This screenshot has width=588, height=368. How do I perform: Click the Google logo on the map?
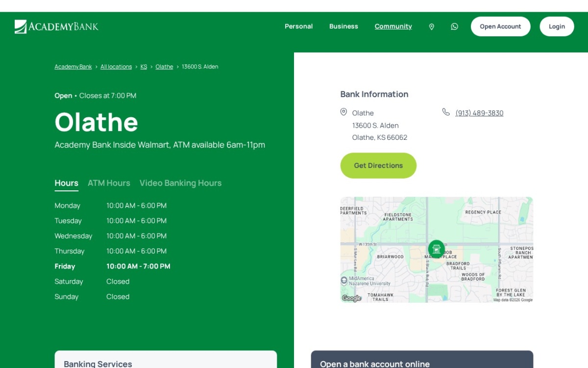(x=351, y=298)
